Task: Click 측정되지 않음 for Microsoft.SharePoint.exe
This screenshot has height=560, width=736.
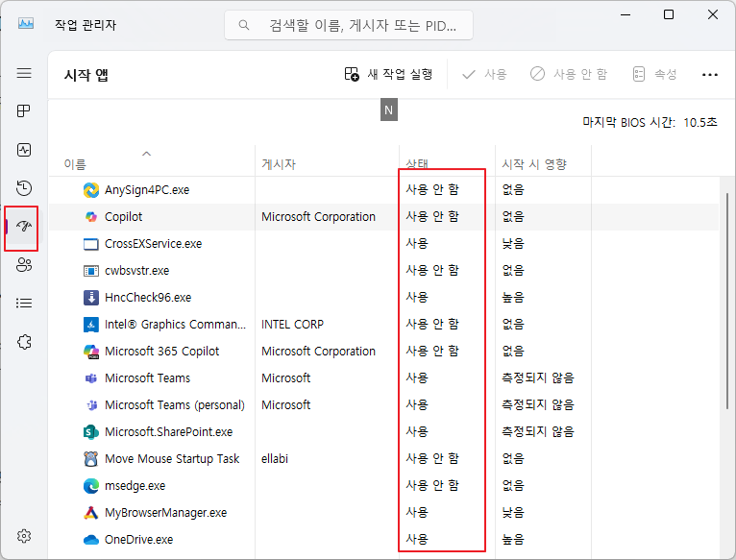Action: tap(538, 432)
